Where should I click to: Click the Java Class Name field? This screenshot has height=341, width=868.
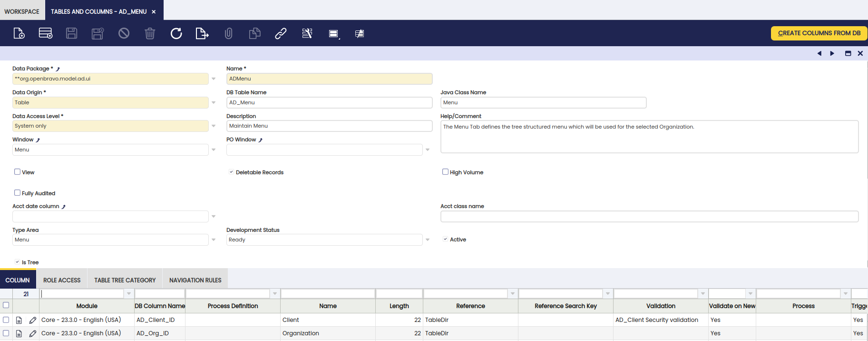(x=543, y=102)
